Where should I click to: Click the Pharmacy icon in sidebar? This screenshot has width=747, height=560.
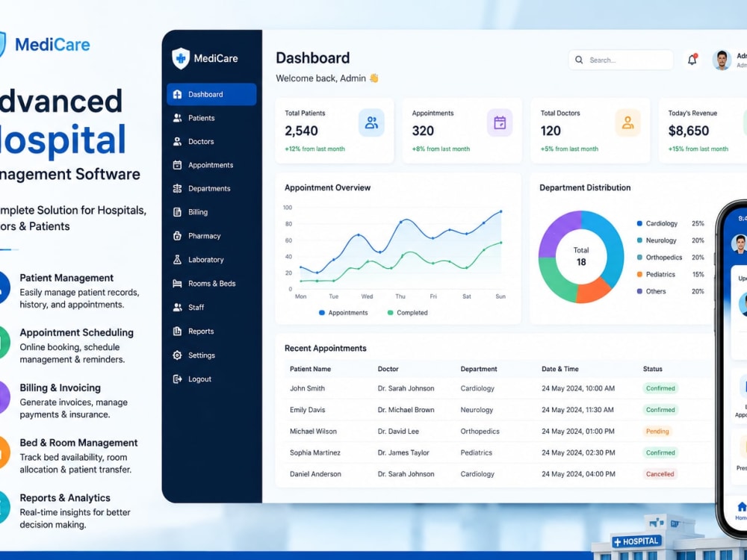[x=177, y=236]
